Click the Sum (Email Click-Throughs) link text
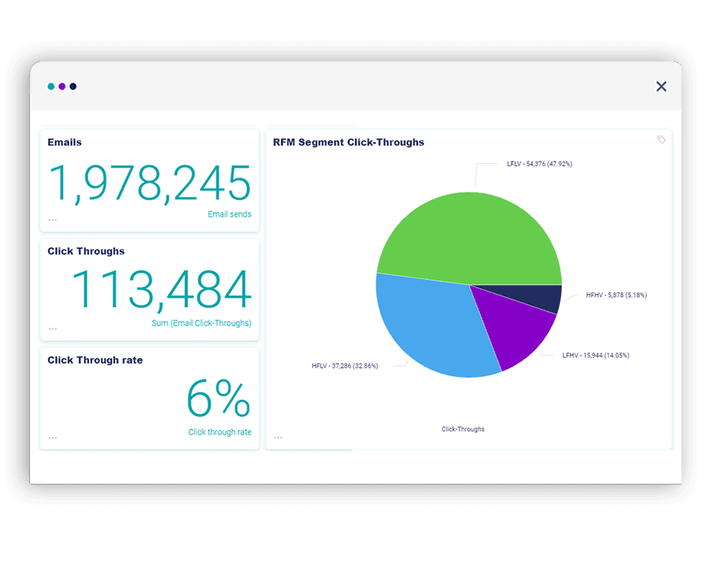This screenshot has height=566, width=728. 201,323
